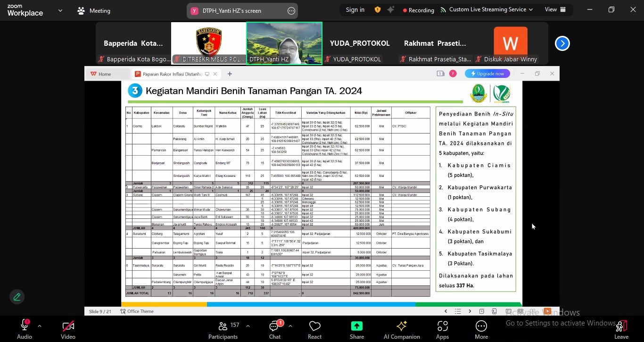Open slide list menu in WPS status bar
This screenshot has height=342, width=644.
point(458,311)
